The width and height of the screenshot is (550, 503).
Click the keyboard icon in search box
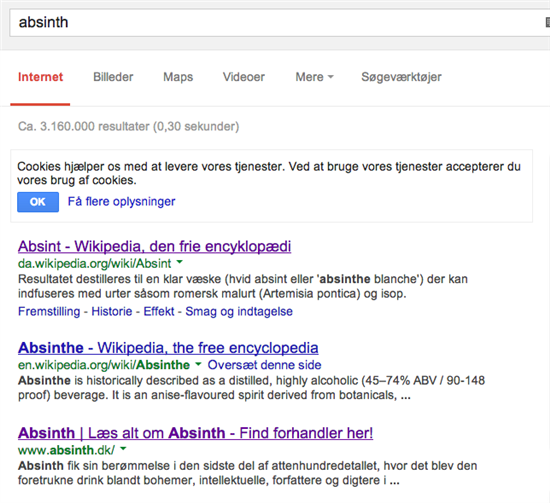[x=548, y=22]
